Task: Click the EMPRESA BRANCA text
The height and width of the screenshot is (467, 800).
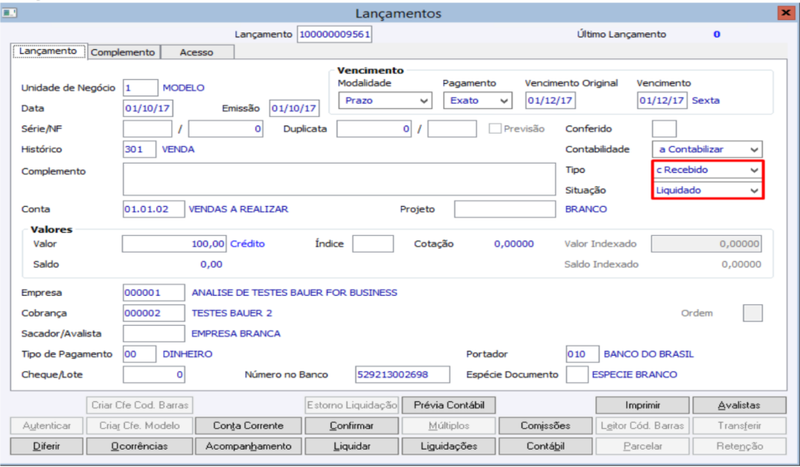Action: 236,334
